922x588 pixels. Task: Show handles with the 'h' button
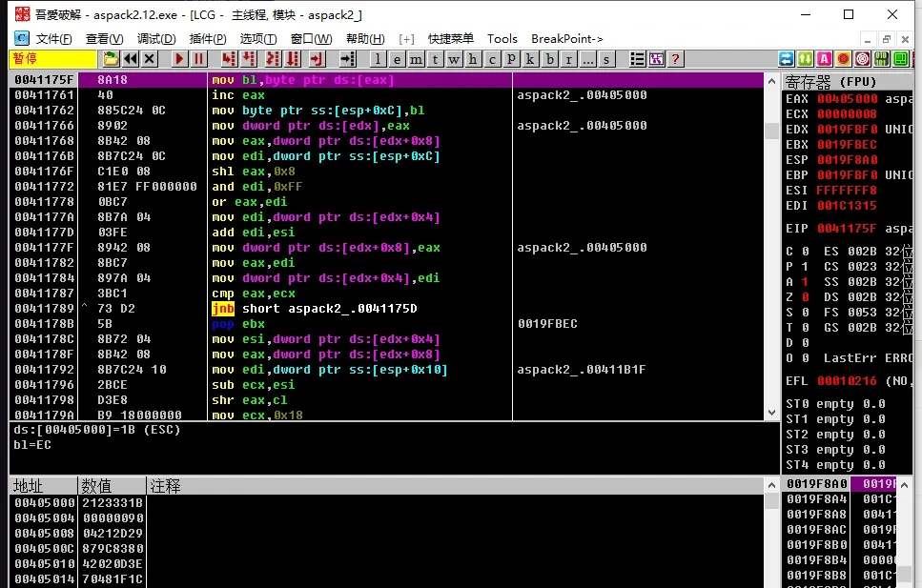pos(473,59)
